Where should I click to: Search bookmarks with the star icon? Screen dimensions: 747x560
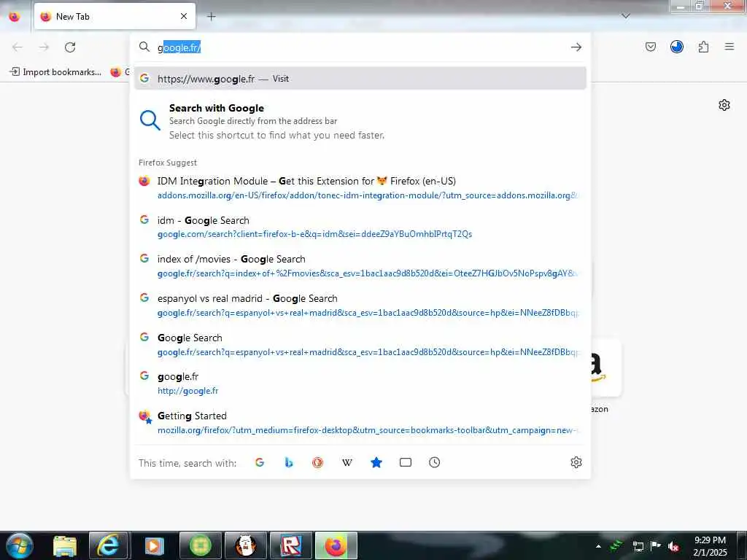tap(376, 462)
